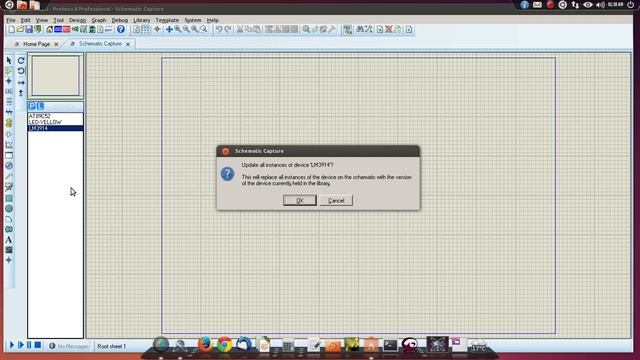Open the Library menu
This screenshot has width=640, height=360.
tap(142, 20)
